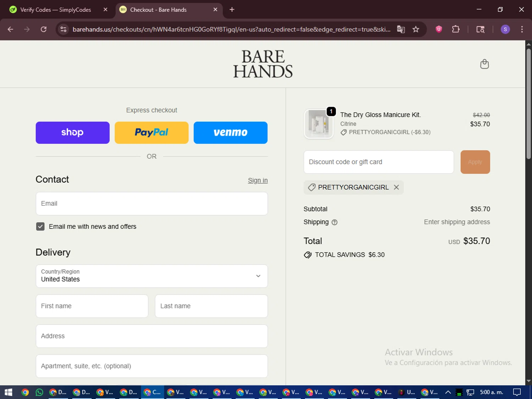Switch to the Verify Codes — SimplyCodes tab
This screenshot has height=399, width=532.
(x=56, y=10)
